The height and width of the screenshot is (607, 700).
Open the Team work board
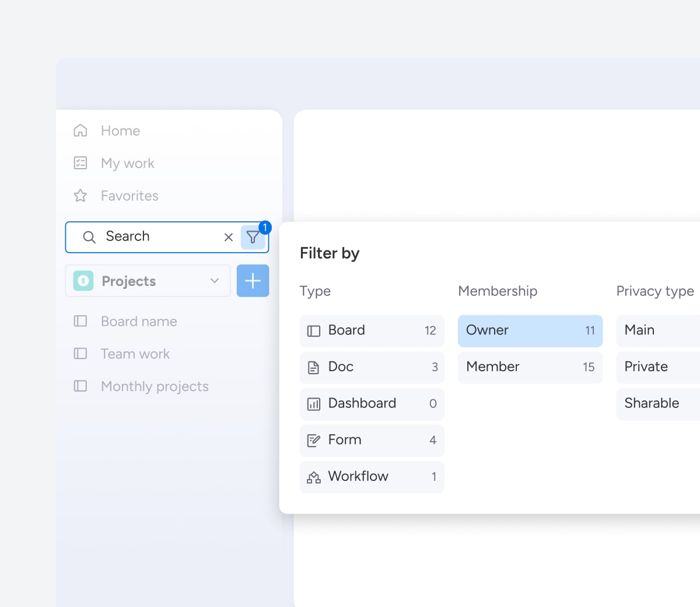pos(135,354)
